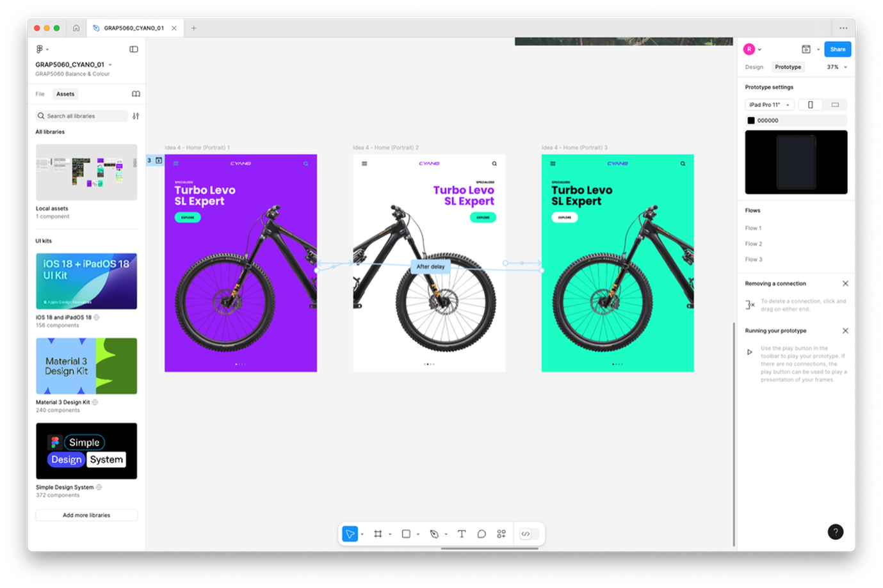Toggle the sidebar collapse icon

click(134, 49)
